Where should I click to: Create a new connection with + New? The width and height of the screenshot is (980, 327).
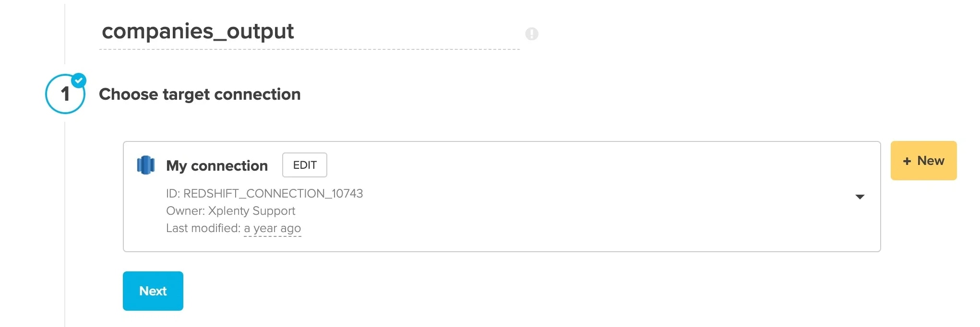tap(923, 161)
